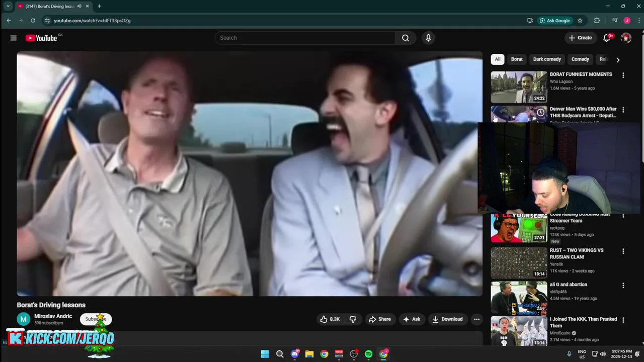Open RUST TWO VIKINGS thumbnail
Screen dimensions: 644x362
519,262
